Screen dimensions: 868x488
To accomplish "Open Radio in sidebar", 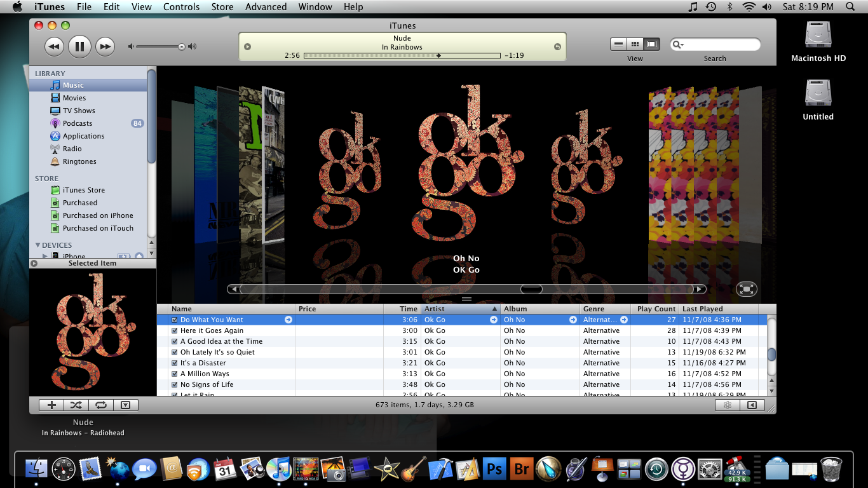I will [x=88, y=149].
